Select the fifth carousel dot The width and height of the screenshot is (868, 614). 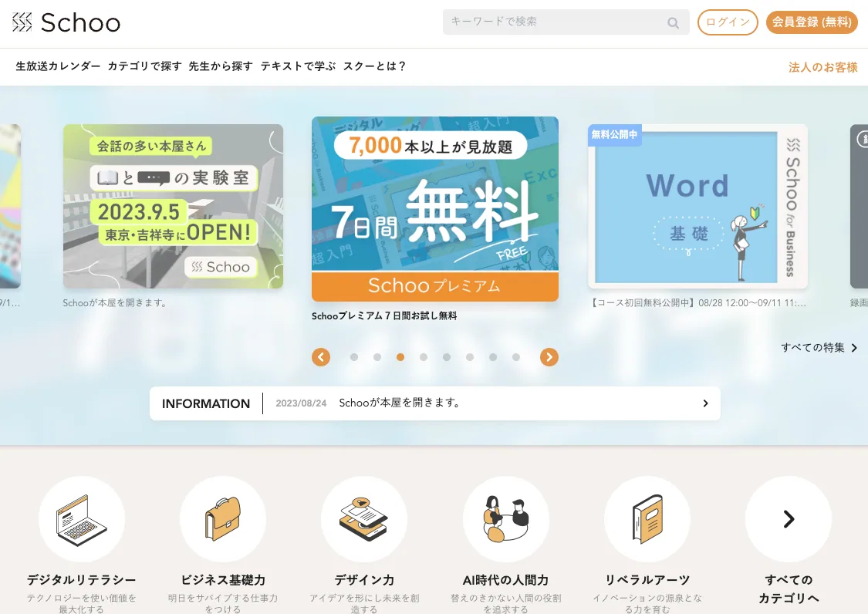coord(447,357)
